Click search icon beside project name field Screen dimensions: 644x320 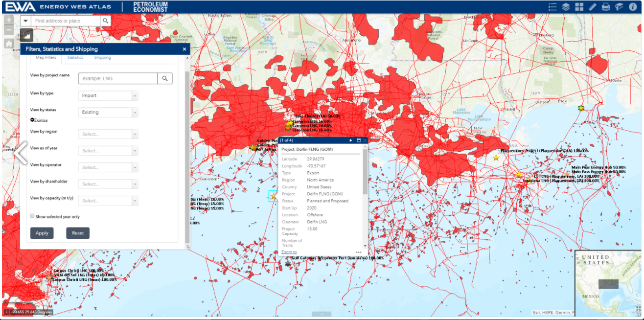coord(165,78)
